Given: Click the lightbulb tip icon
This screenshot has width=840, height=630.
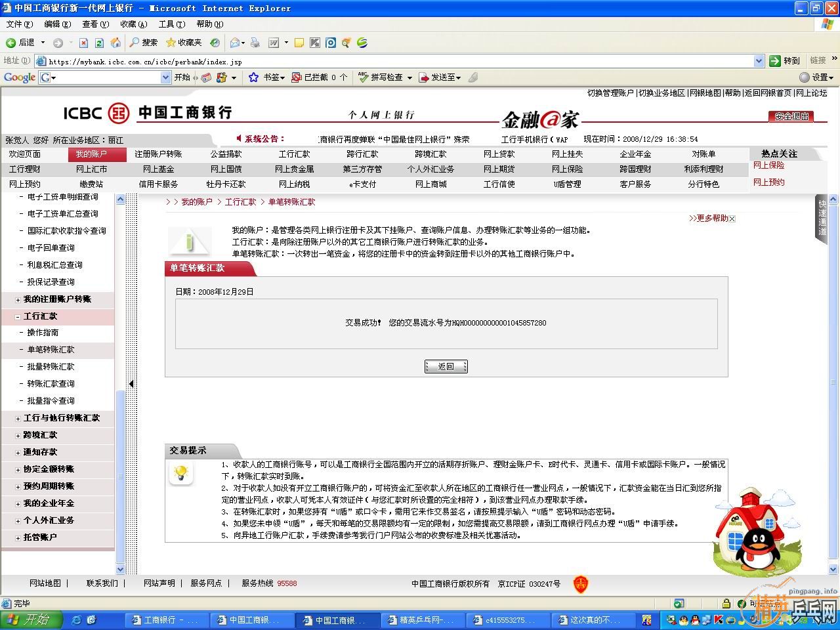Looking at the screenshot, I should click(x=181, y=473).
